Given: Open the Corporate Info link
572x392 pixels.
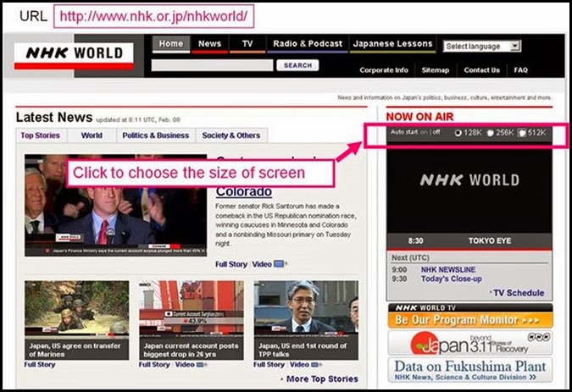Looking at the screenshot, I should (x=384, y=70).
